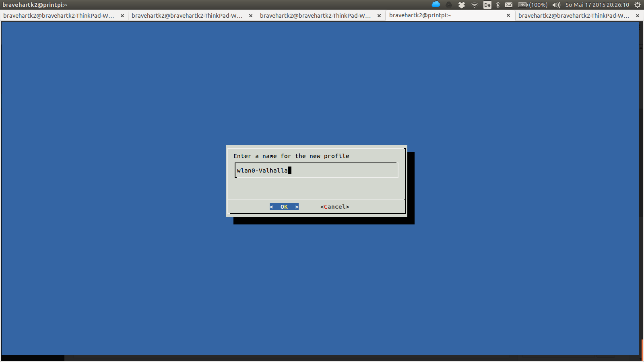Cancel the new profile dialog
Image resolution: width=644 pixels, height=362 pixels.
[x=335, y=207]
